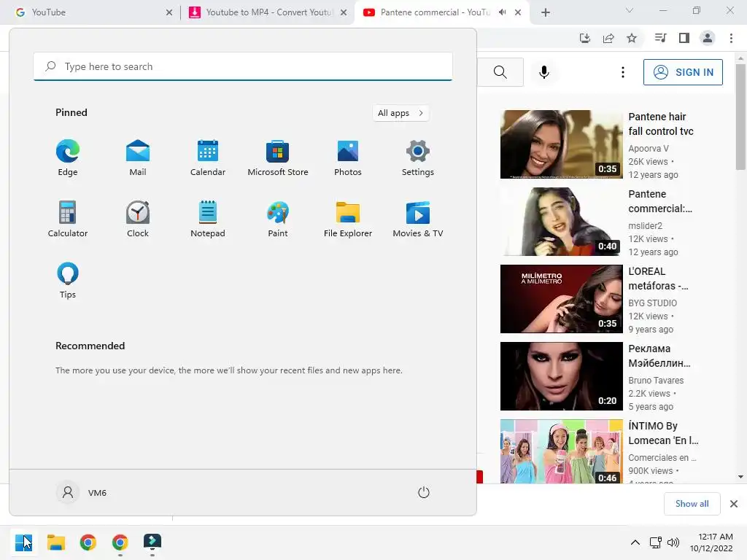Close the downloads bar
The image size is (747, 560).
pos(734,504)
